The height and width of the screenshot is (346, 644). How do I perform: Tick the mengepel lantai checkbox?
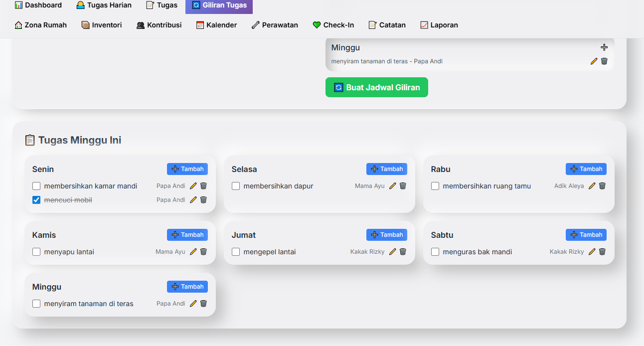pos(236,252)
